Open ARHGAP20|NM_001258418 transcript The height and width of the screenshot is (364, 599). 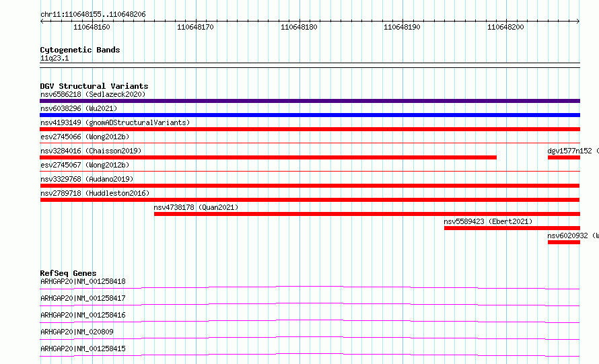tap(83, 281)
